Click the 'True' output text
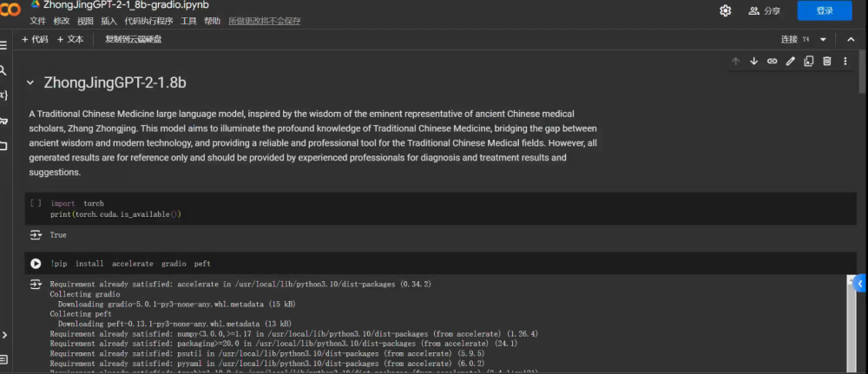This screenshot has height=374, width=868. (x=58, y=235)
